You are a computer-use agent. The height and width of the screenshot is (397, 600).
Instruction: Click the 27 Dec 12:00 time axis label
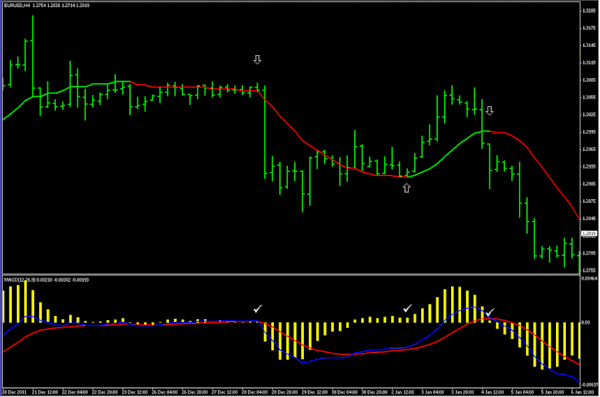pyautogui.click(x=225, y=392)
